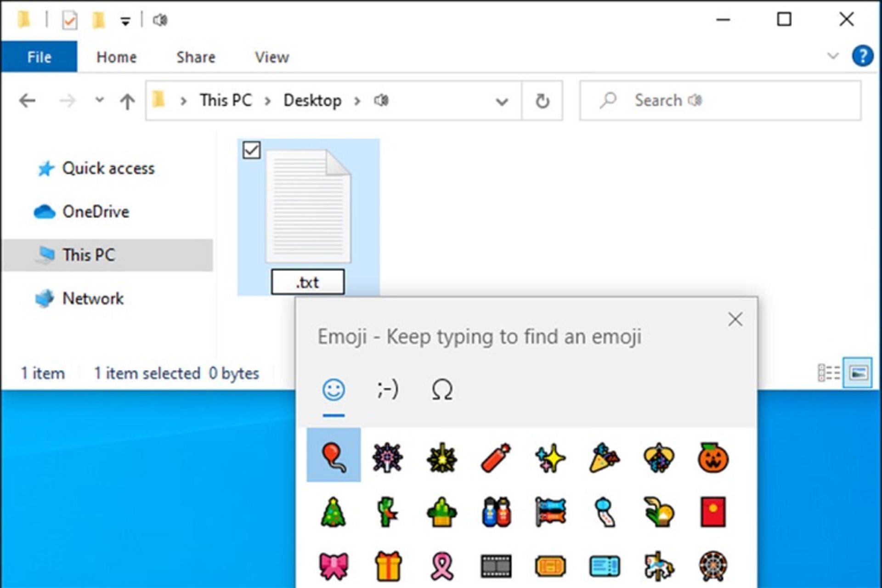The image size is (882, 588).
Task: Pick the moon viewing ceremony emoji
Action: coord(659,512)
